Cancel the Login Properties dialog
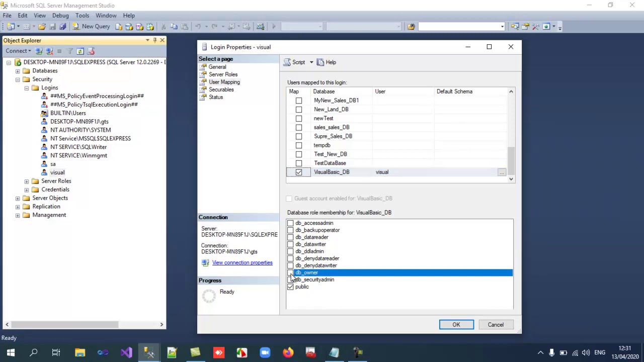The image size is (644, 362). coord(496,325)
